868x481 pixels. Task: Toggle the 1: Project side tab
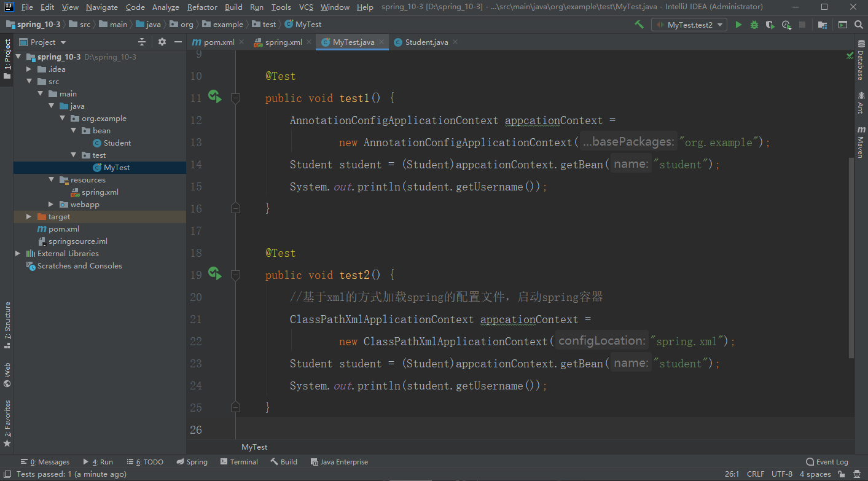7,60
